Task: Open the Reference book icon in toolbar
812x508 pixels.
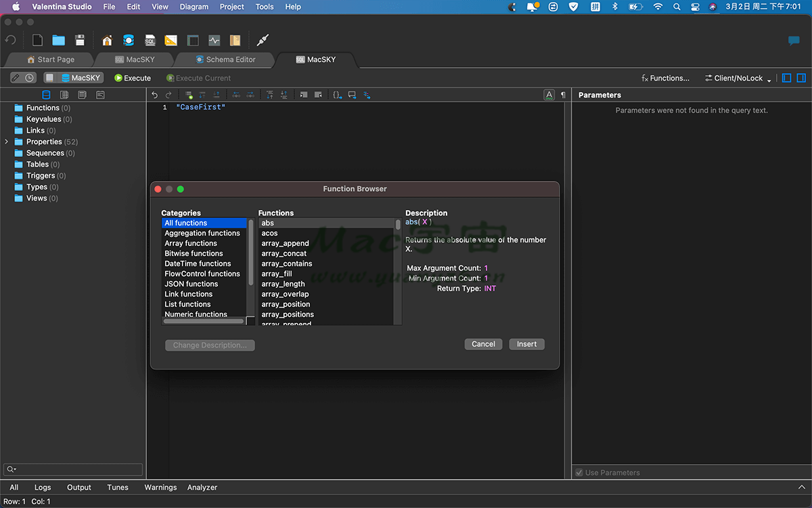Action: pos(235,40)
